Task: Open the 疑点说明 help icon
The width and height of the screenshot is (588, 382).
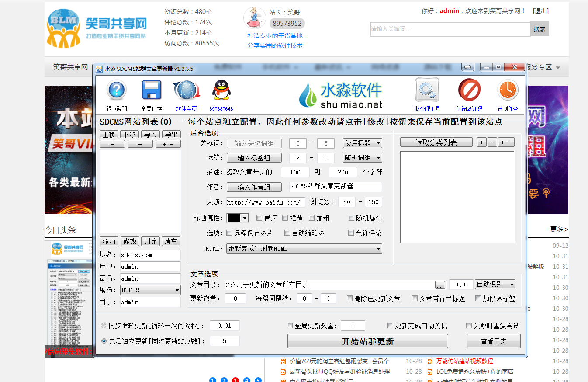Action: pos(117,91)
